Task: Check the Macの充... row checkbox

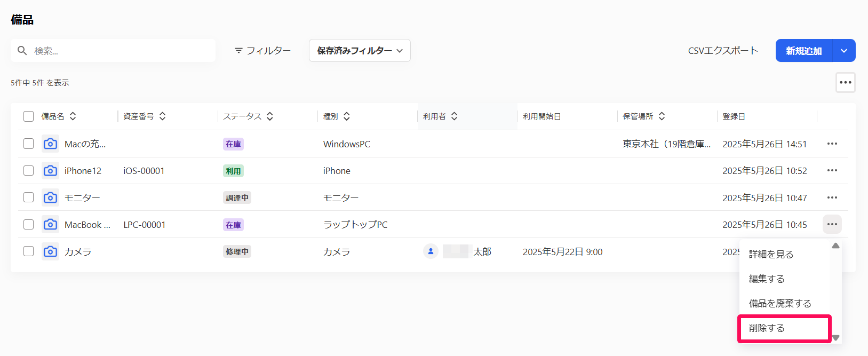Action: (x=29, y=144)
